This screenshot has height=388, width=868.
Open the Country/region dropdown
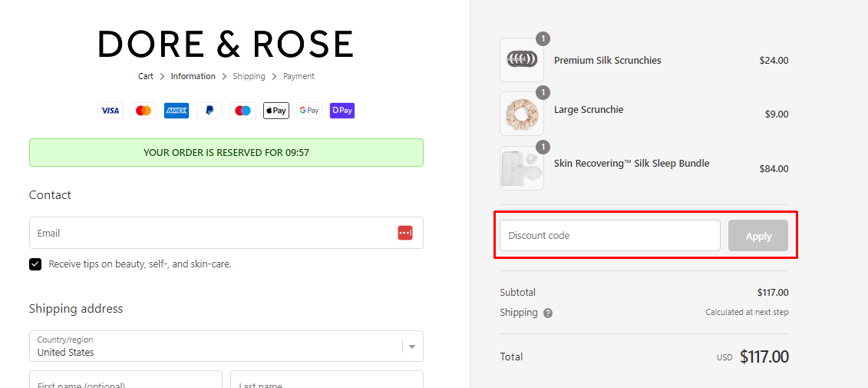(x=226, y=347)
